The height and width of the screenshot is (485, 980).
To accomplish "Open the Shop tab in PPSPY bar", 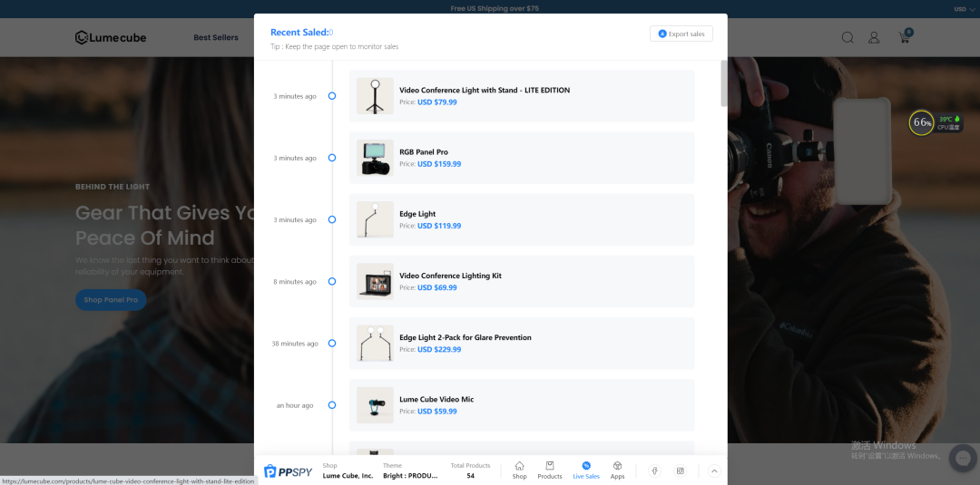I will point(519,470).
